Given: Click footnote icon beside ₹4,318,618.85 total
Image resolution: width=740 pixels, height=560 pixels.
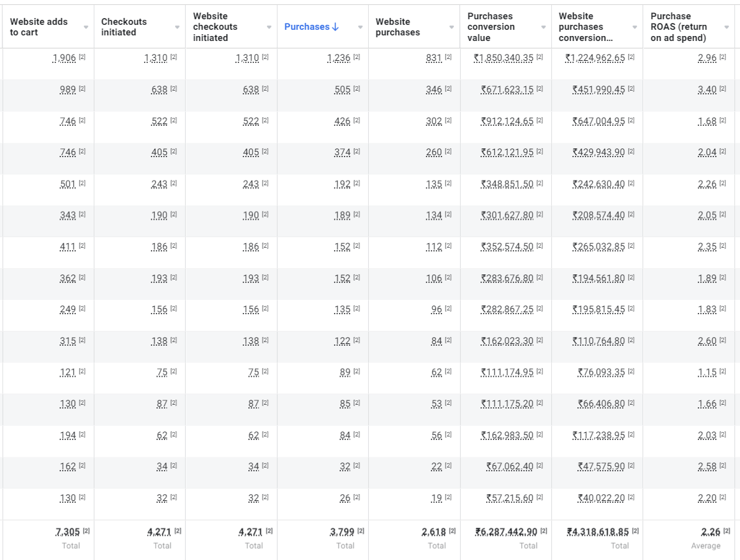Looking at the screenshot, I should 635,531.
